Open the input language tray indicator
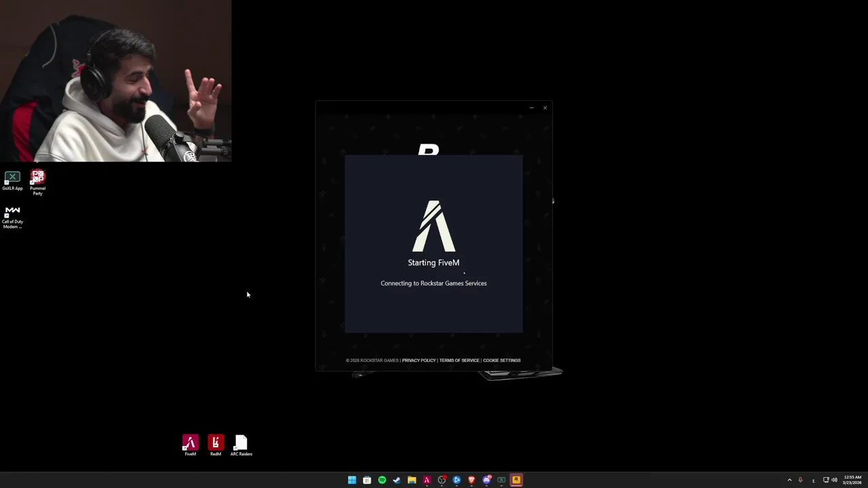This screenshot has width=868, height=488. point(813,480)
